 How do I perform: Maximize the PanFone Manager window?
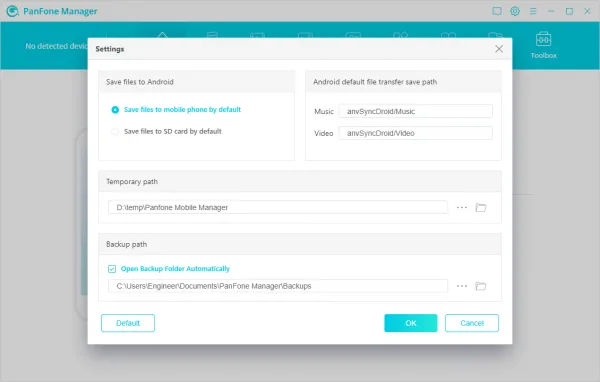[569, 11]
